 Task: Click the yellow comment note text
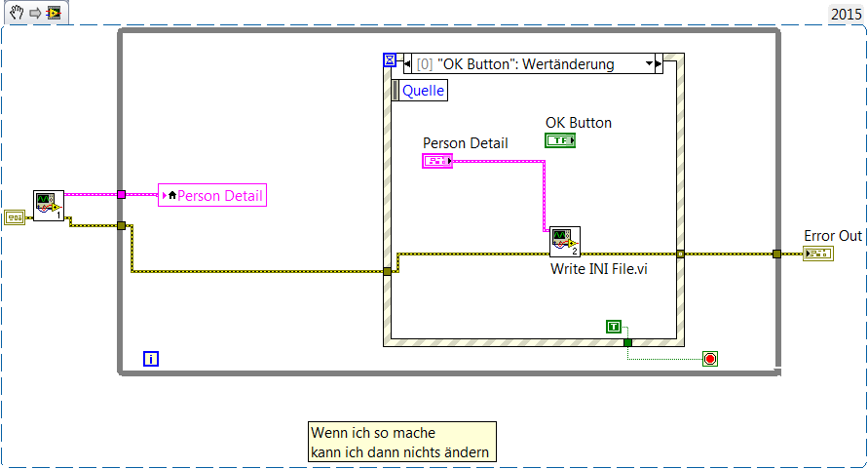tap(402, 442)
